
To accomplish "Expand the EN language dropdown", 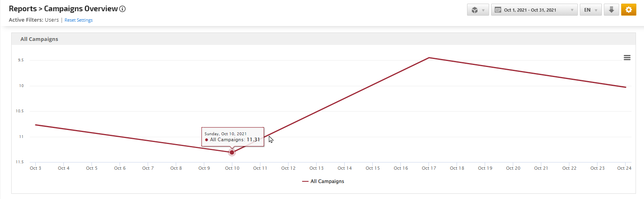I will pos(590,10).
